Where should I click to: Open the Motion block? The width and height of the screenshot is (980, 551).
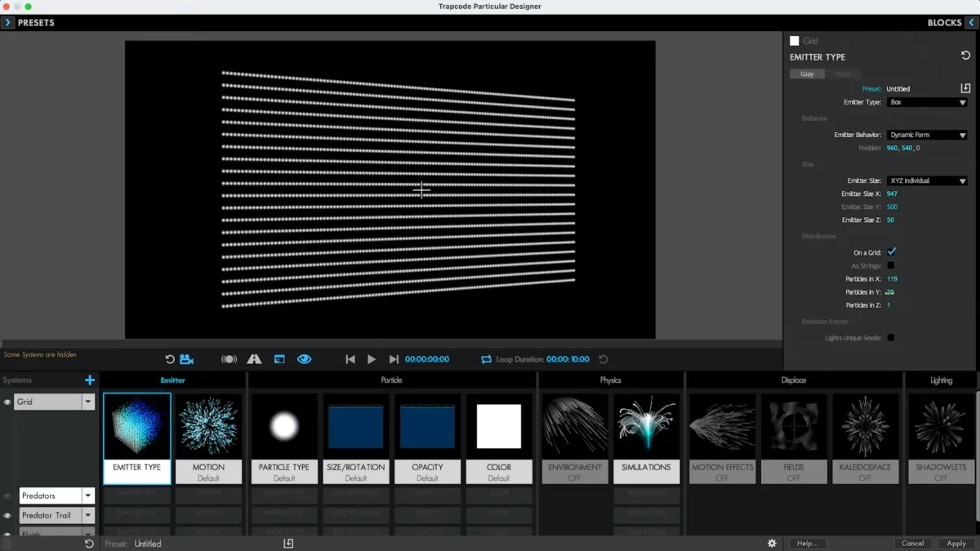(208, 438)
